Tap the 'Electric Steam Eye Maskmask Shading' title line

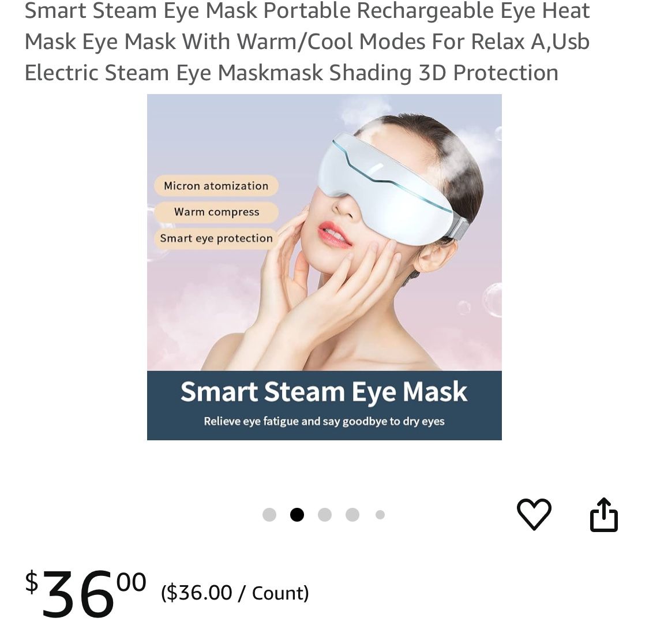(x=291, y=73)
